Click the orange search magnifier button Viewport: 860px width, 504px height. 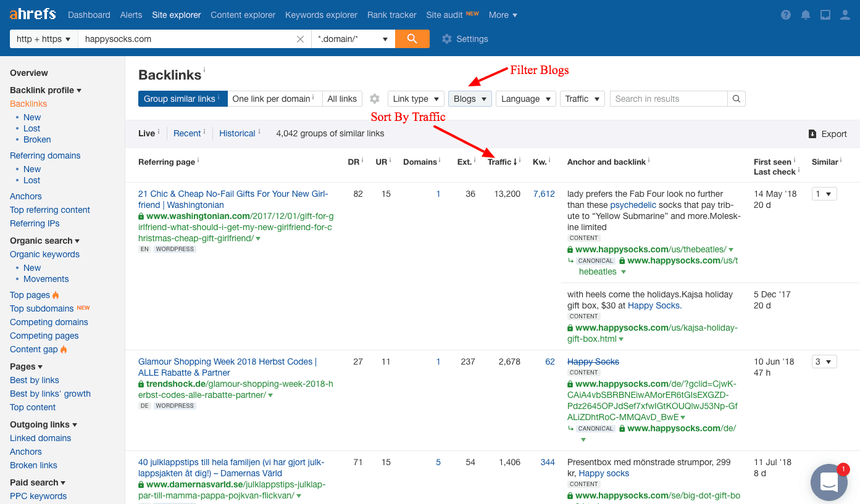412,39
